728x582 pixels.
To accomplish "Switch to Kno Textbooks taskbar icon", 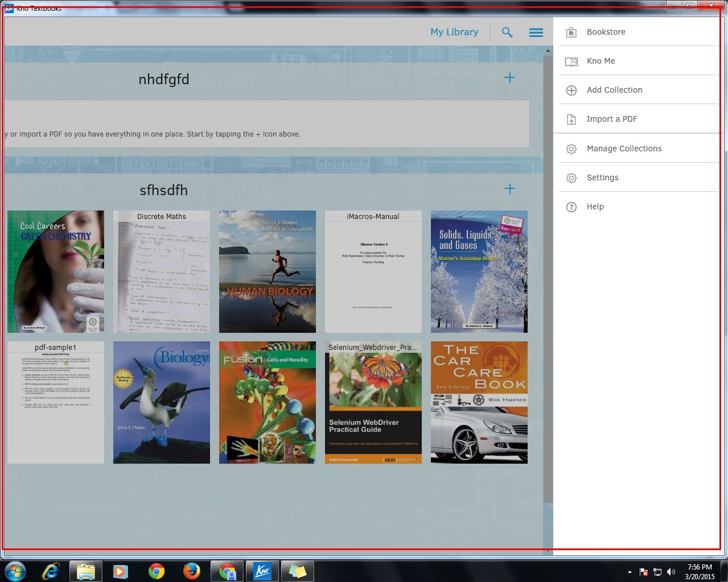I will (x=262, y=571).
